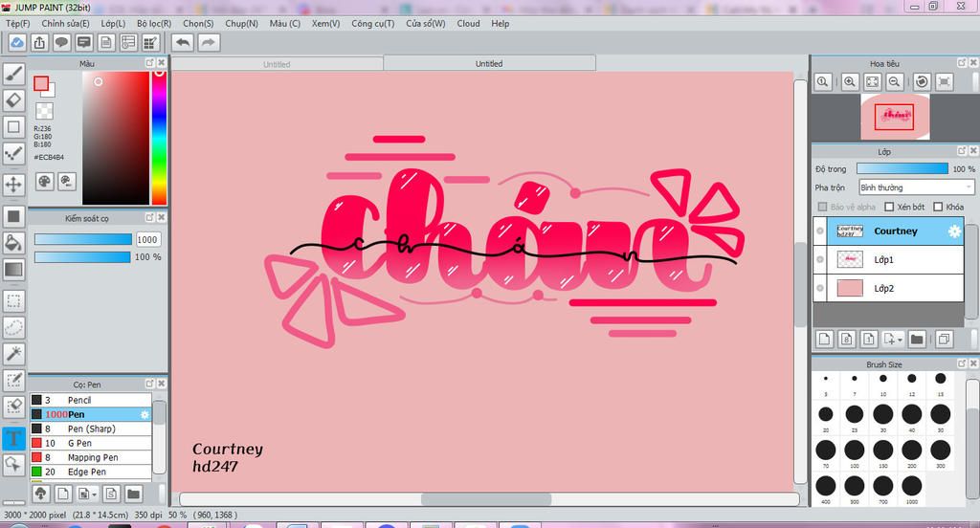The height and width of the screenshot is (528, 980).
Task: Expand the brush import dropdown arrow
Action: pos(95,495)
